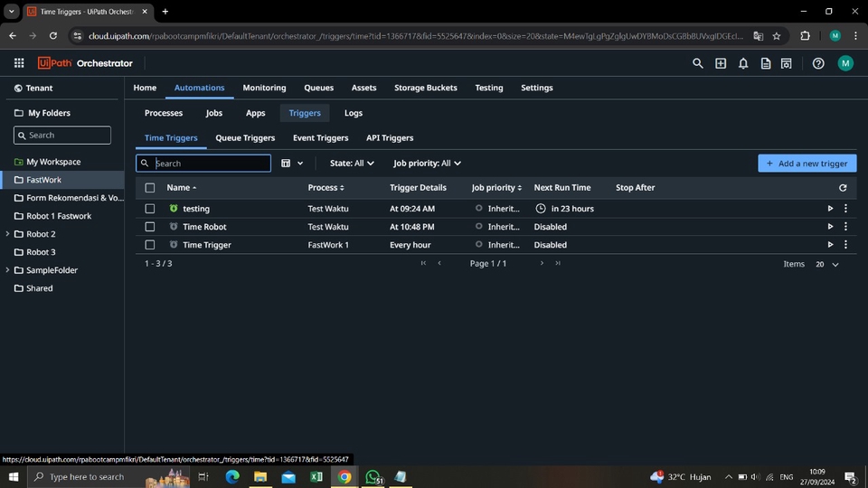This screenshot has width=868, height=488.
Task: Open the document icon in header
Action: [x=765, y=63]
